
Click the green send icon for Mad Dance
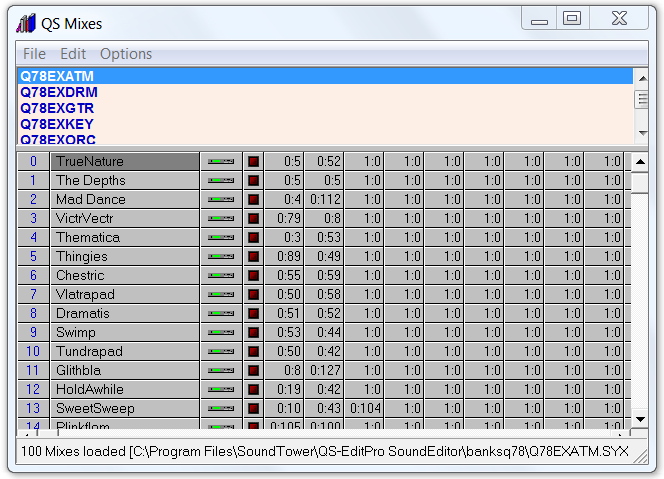coord(221,199)
